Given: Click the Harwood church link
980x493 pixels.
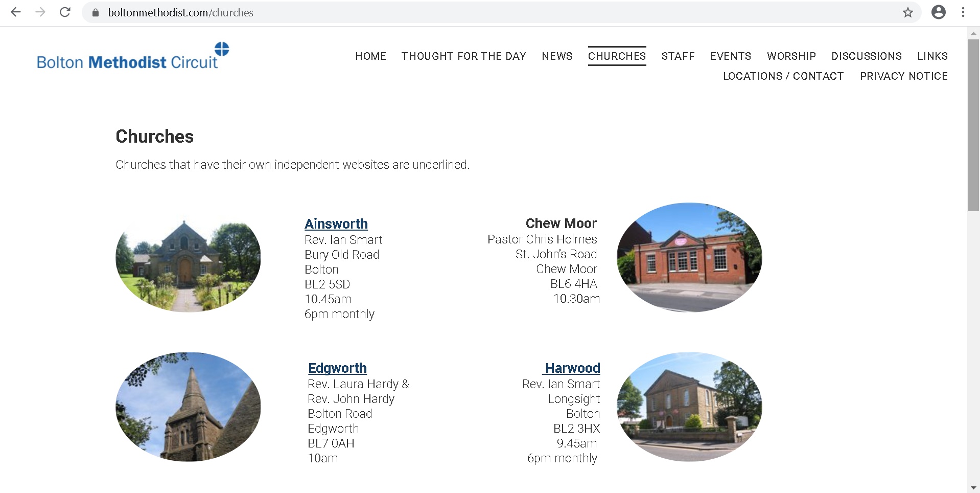Looking at the screenshot, I should 572,368.
